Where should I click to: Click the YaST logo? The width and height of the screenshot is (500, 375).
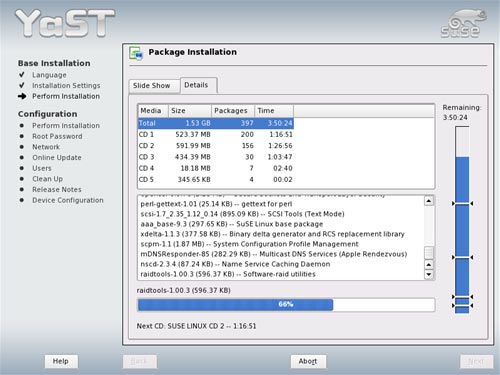tap(65, 23)
